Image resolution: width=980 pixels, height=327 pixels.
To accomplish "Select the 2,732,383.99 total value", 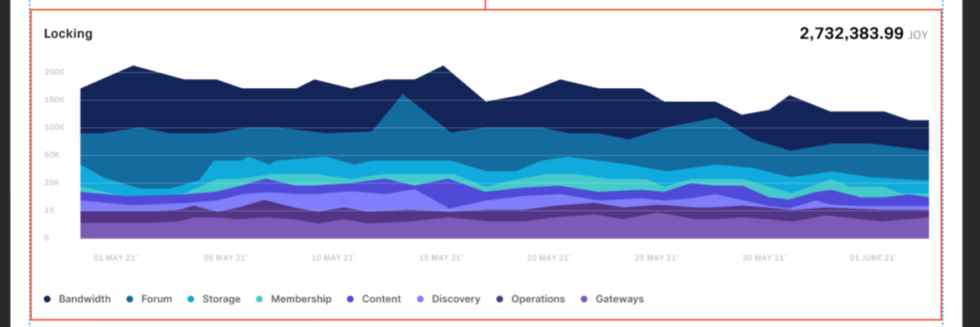I will (851, 34).
